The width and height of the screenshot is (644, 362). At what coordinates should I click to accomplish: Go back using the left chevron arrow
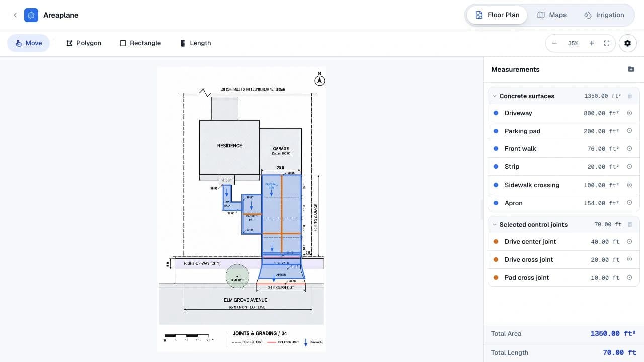pos(15,15)
